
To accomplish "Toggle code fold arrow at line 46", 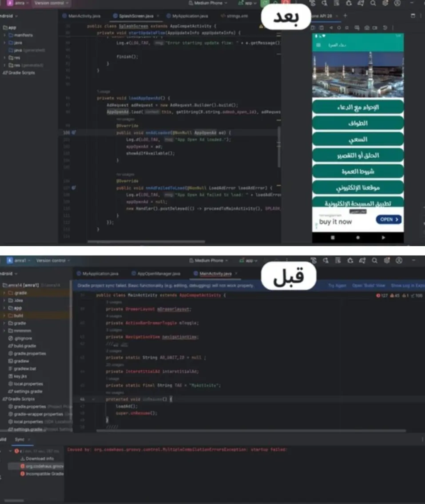I will (93, 399).
